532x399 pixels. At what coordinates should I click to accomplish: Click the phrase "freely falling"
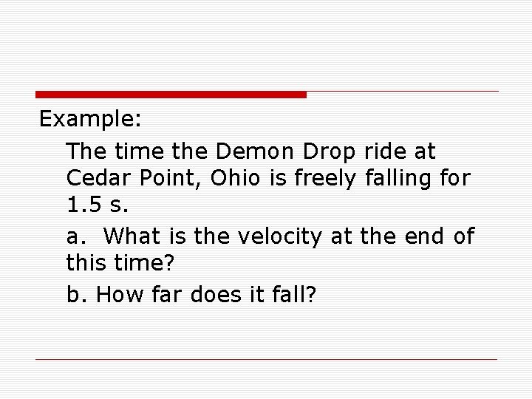point(359,178)
